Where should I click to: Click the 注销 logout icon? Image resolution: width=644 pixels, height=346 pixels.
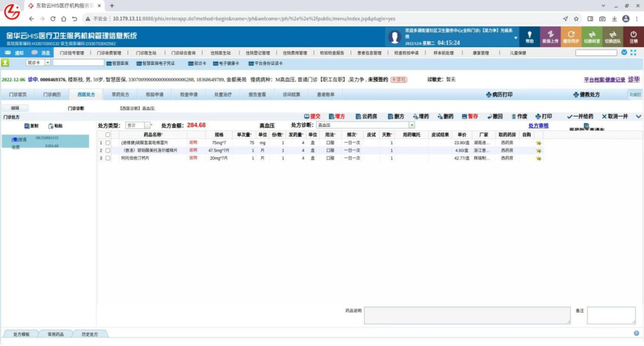click(633, 37)
